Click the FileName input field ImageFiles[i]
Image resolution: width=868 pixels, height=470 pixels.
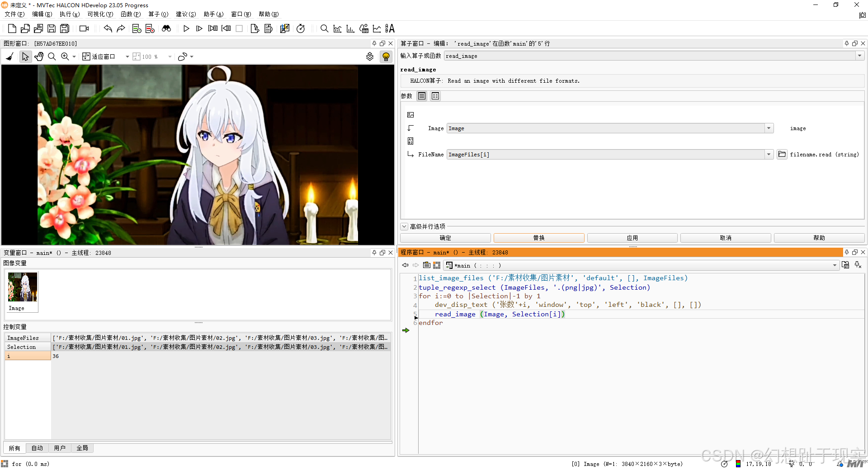point(606,155)
